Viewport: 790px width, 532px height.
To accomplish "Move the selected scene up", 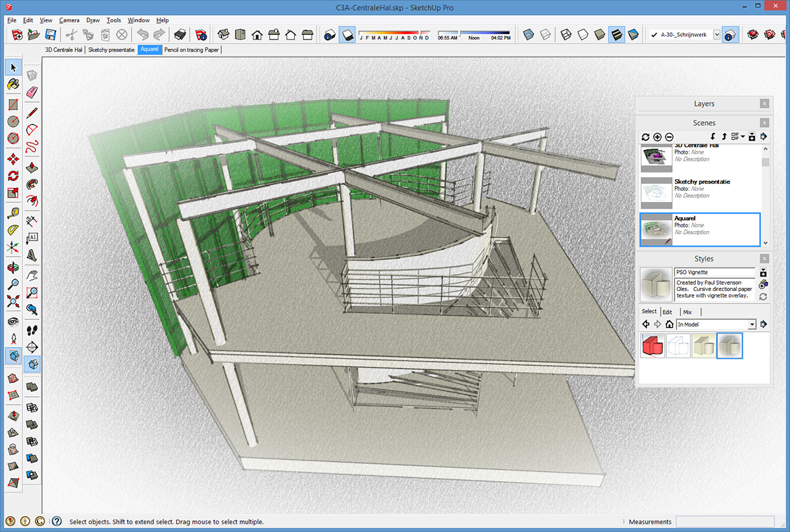I will point(724,137).
